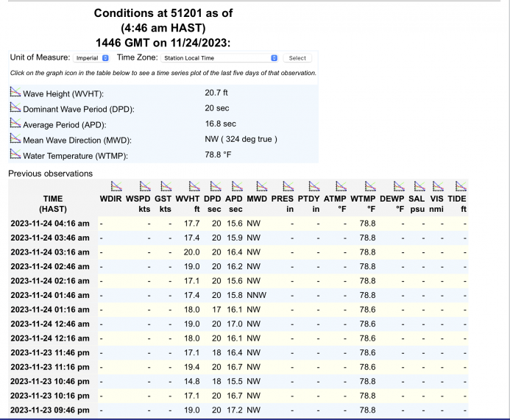Click the graph icon above DPD column
This screenshot has width=510, height=420.
216,186
